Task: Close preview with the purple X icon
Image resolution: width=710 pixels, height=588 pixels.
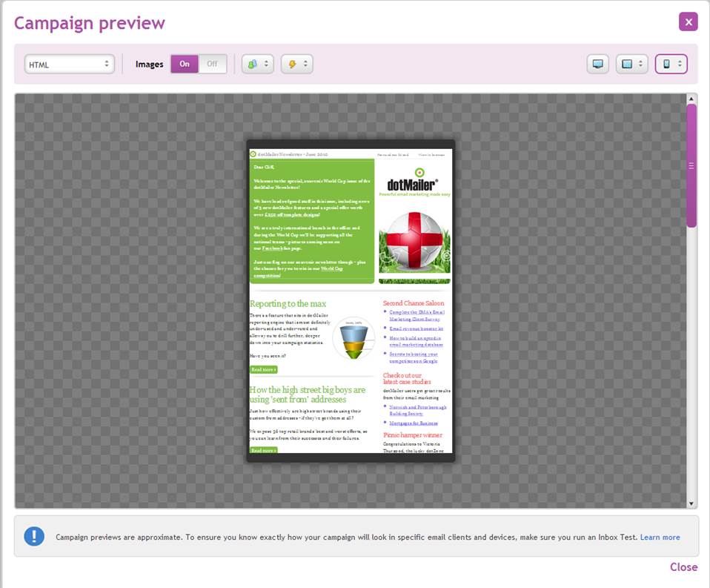Action: (x=688, y=22)
